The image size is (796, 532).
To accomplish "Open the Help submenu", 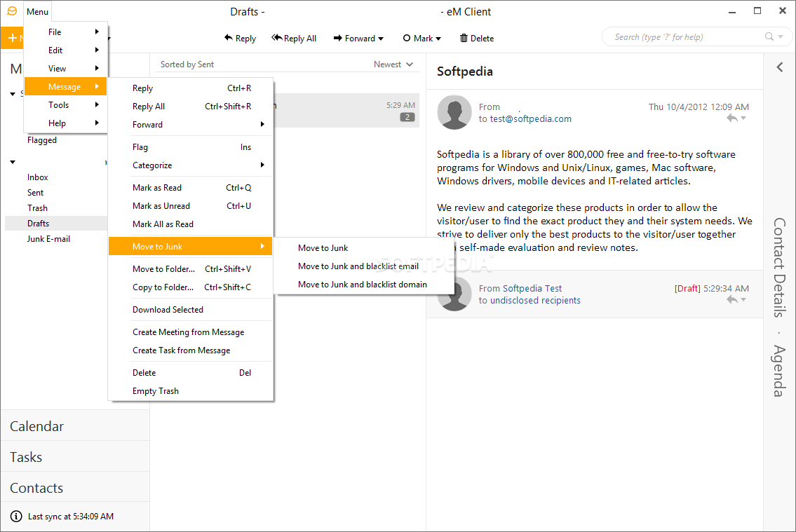I will point(66,123).
